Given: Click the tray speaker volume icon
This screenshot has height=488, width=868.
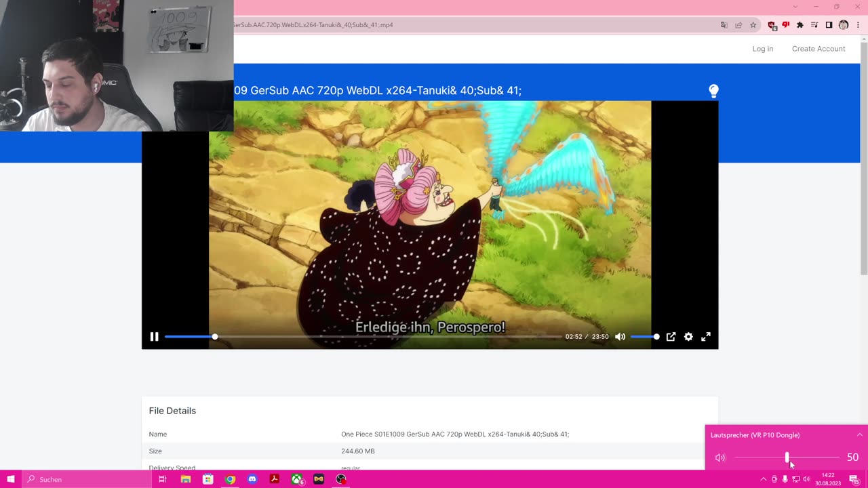Looking at the screenshot, I should pyautogui.click(x=806, y=479).
